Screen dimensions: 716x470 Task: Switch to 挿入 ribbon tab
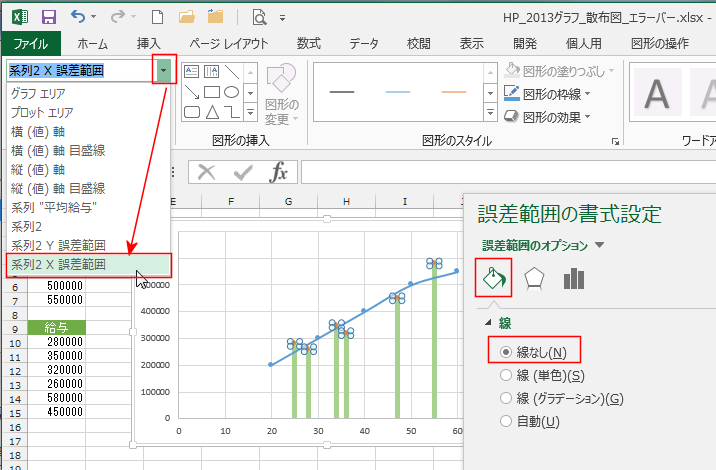coord(148,44)
